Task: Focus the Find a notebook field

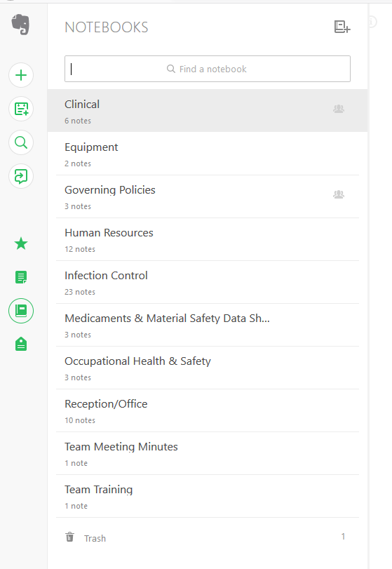Action: point(208,69)
